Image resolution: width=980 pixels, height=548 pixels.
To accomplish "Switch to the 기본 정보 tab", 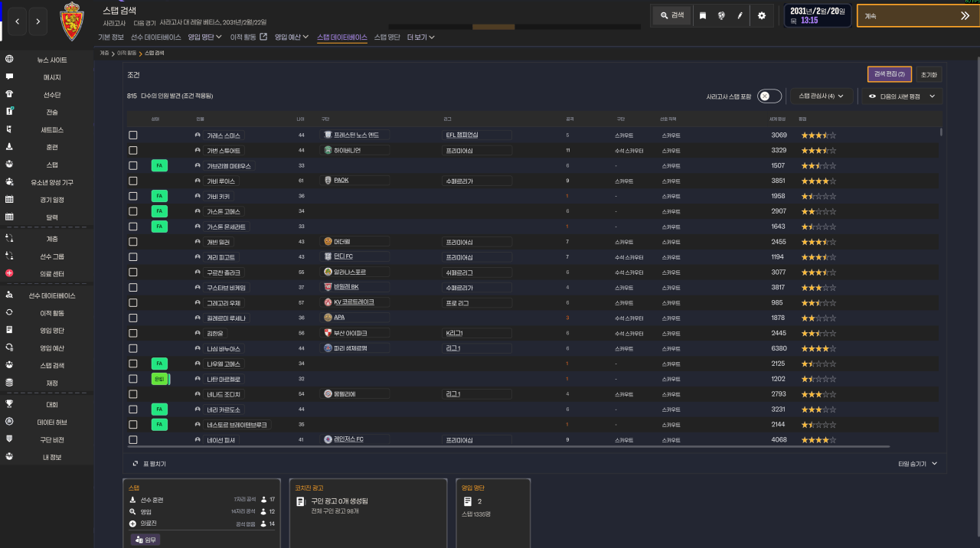I will click(111, 37).
